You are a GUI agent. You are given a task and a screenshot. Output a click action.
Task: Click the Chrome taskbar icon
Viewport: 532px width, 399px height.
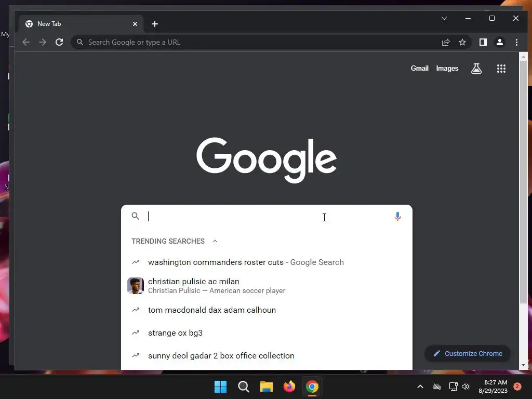coord(312,387)
